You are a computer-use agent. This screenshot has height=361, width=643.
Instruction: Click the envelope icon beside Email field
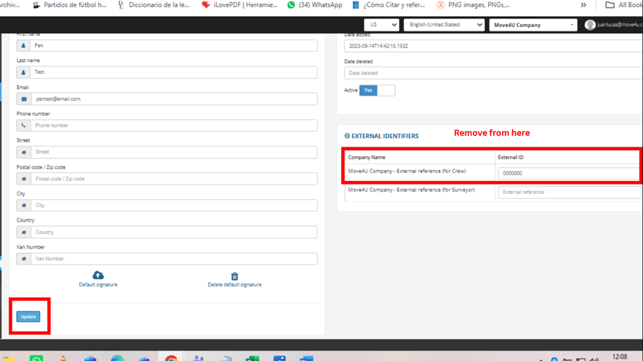[24, 99]
